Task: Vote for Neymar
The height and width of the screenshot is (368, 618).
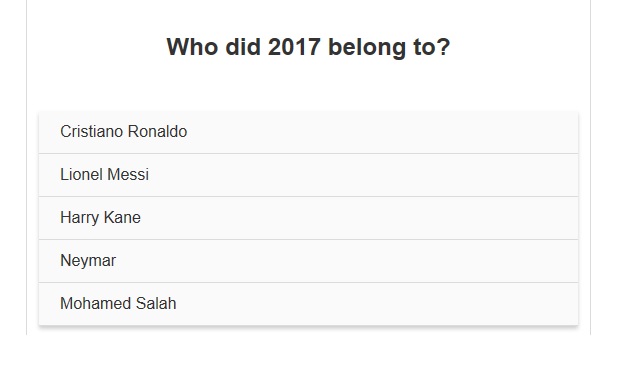Action: pos(308,261)
